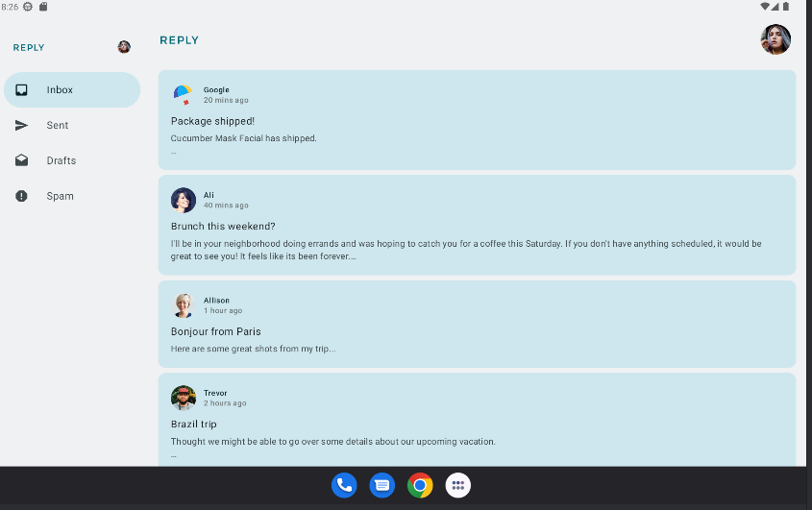Image resolution: width=812 pixels, height=510 pixels.
Task: Open the app drawer from the taskbar
Action: [x=457, y=486]
